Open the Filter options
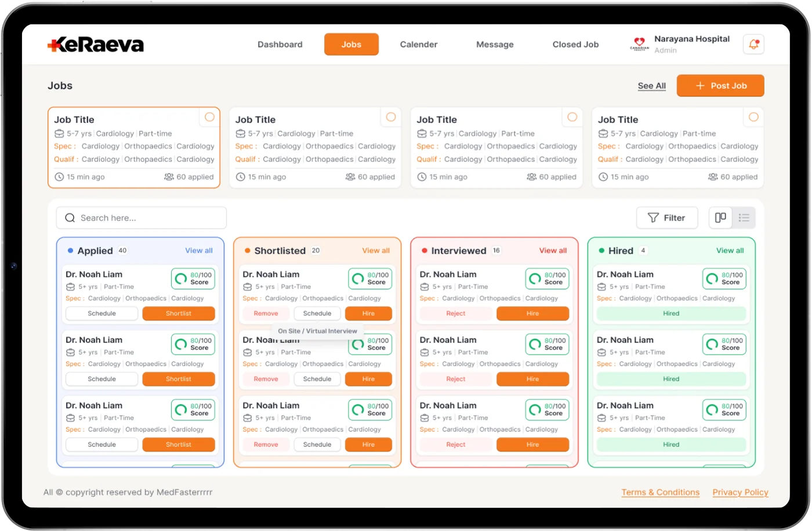The height and width of the screenshot is (531, 812). coord(666,218)
